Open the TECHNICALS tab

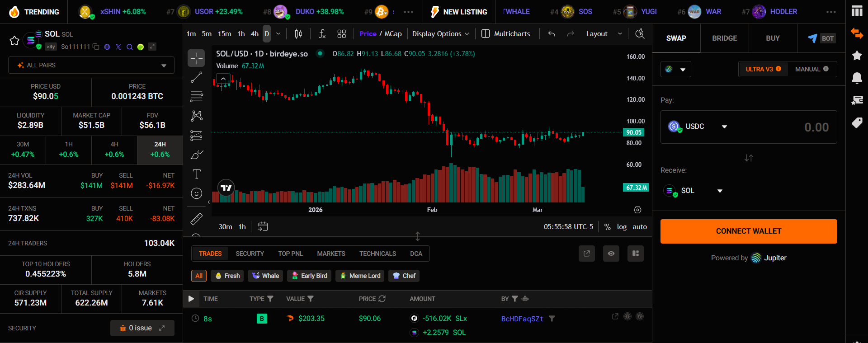378,254
